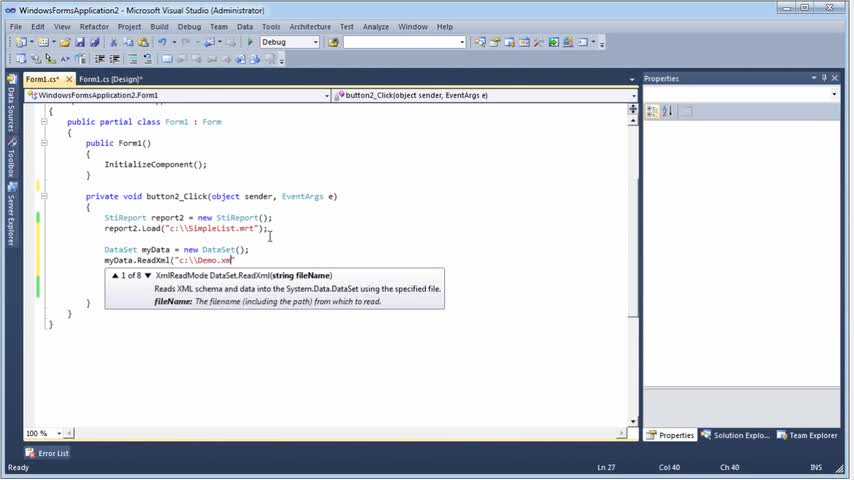Save Form1.cs with the floppy disk icon
This screenshot has height=480, width=854.
(80, 42)
